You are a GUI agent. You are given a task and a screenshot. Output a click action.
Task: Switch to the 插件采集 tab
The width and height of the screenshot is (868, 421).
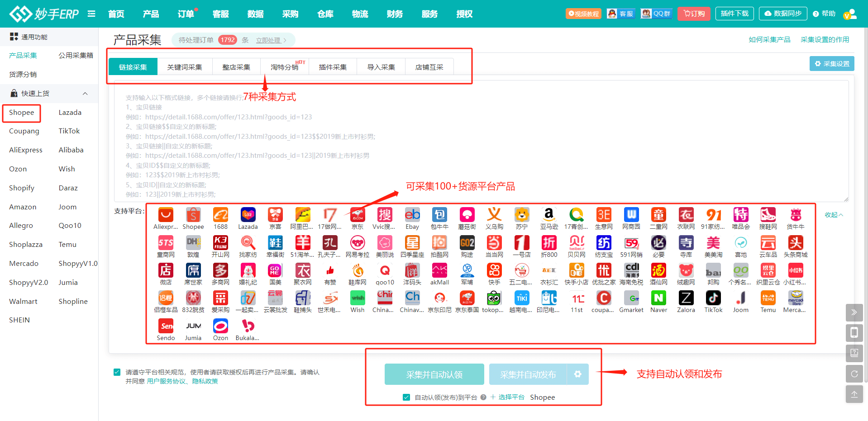tap(333, 67)
